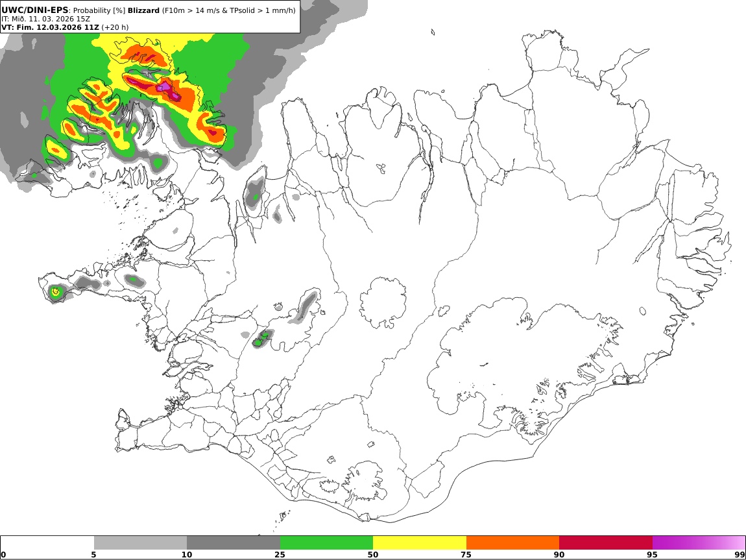Image resolution: width=746 pixels, height=560 pixels.
Task: Click the legend label "25"
Action: pos(280,555)
